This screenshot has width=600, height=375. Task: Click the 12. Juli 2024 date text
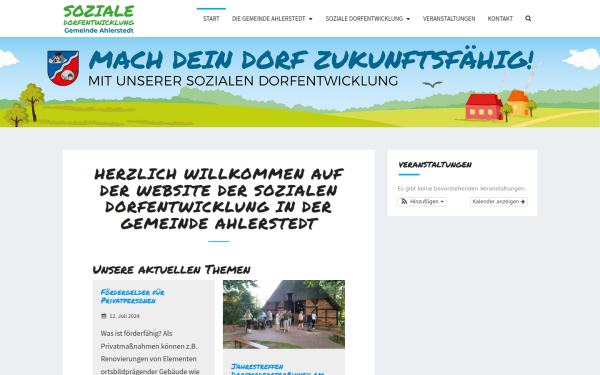click(124, 316)
